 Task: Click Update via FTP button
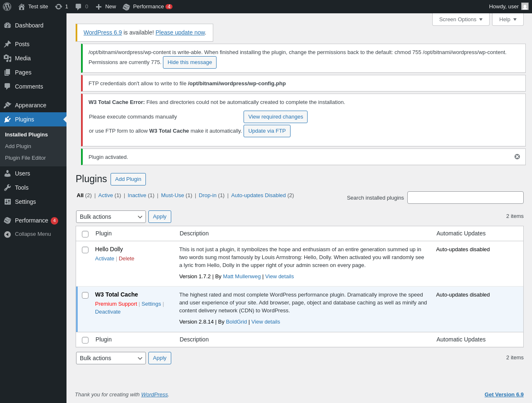click(267, 131)
